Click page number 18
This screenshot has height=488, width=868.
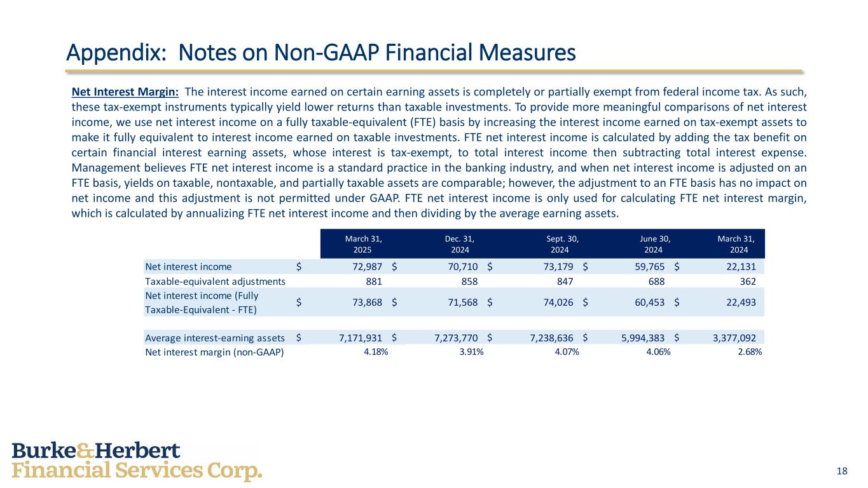coord(842,471)
